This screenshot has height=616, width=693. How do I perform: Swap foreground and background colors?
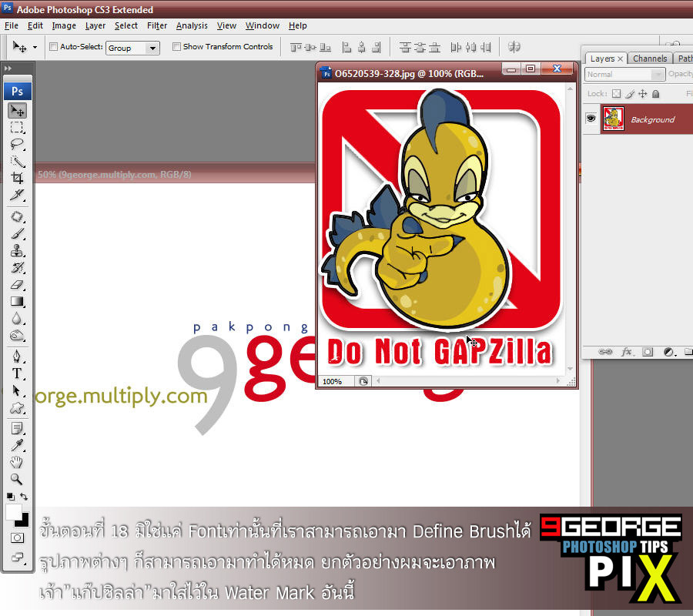pos(25,497)
